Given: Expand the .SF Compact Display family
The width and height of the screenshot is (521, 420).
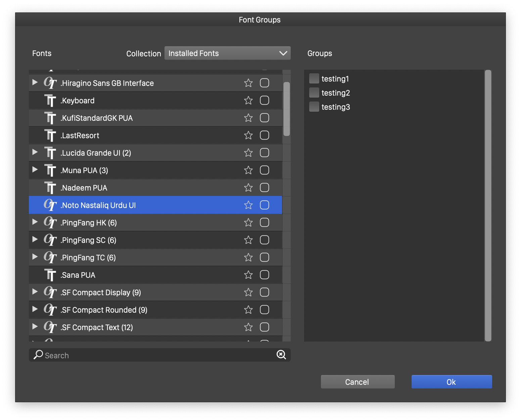Looking at the screenshot, I should 35,292.
